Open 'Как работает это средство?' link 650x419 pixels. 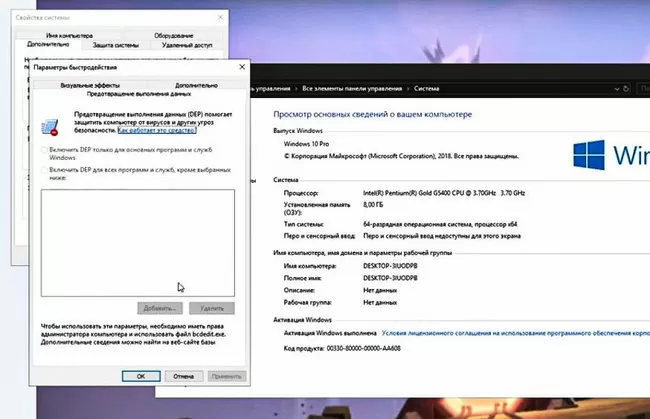click(157, 130)
